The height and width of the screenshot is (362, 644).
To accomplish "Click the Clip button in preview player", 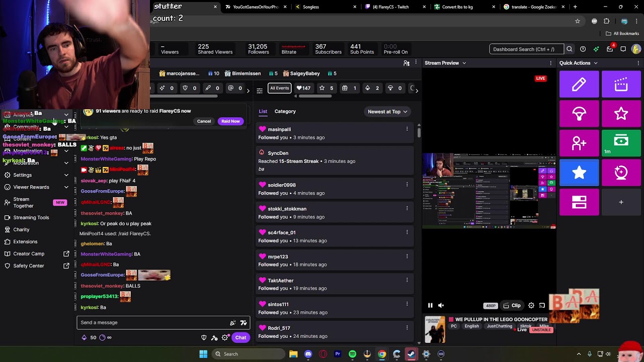I will pos(512,305).
